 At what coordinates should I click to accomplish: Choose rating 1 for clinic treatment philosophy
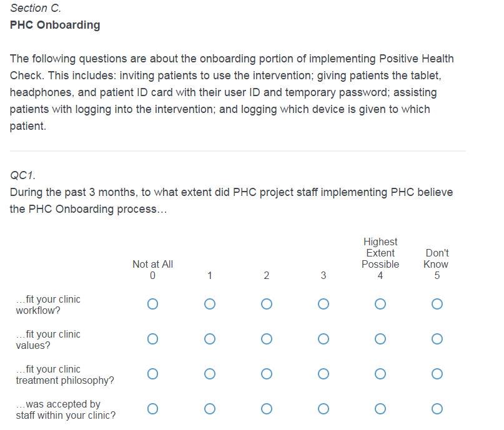[210, 374]
